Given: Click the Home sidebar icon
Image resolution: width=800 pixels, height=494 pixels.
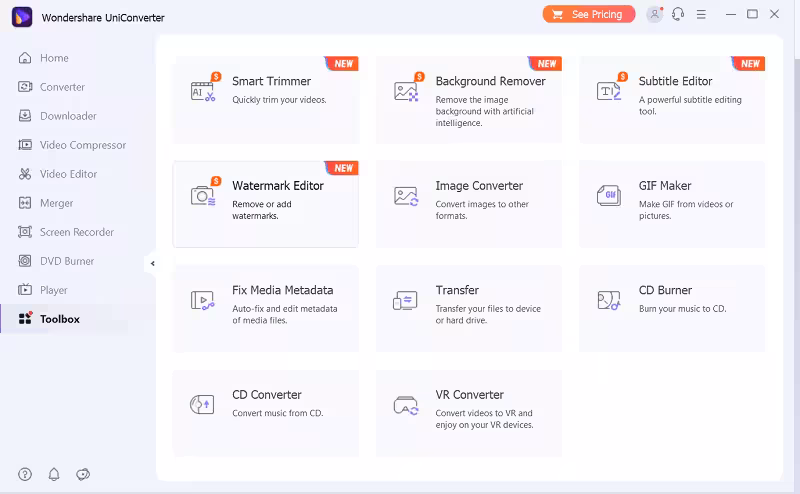Looking at the screenshot, I should point(24,58).
